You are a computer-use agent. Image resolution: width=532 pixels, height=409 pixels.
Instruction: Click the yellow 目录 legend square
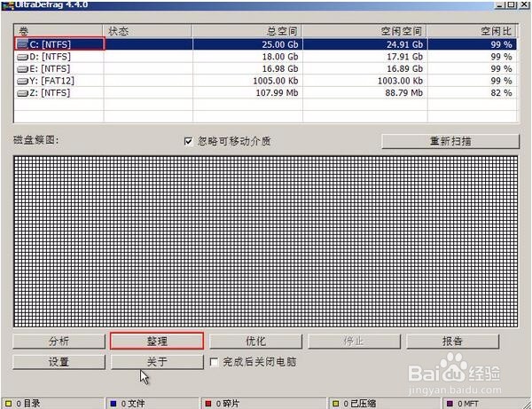[8, 403]
